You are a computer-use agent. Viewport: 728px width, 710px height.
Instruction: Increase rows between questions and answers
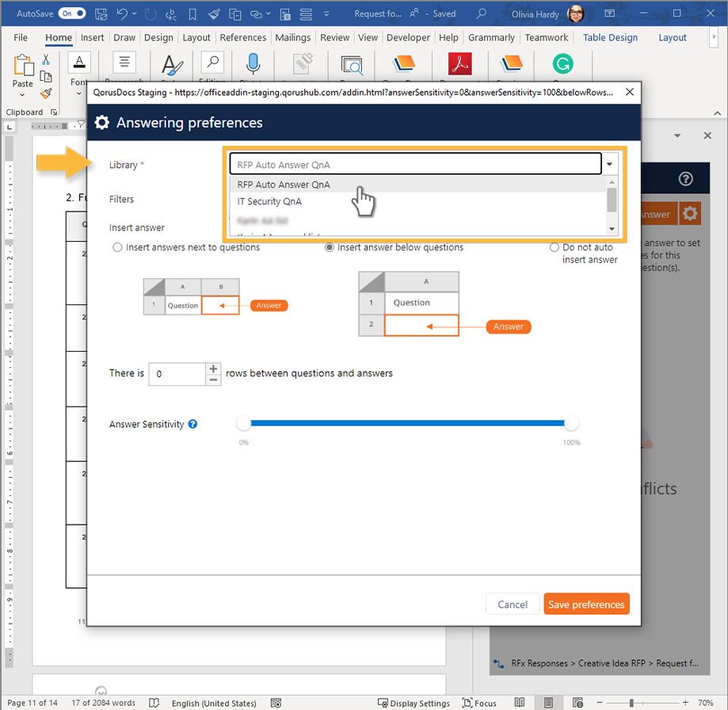point(213,368)
